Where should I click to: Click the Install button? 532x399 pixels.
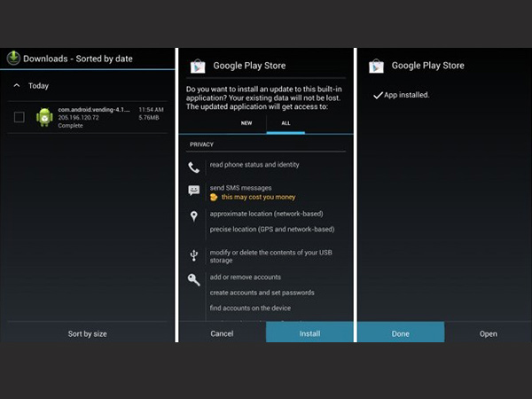tap(309, 333)
